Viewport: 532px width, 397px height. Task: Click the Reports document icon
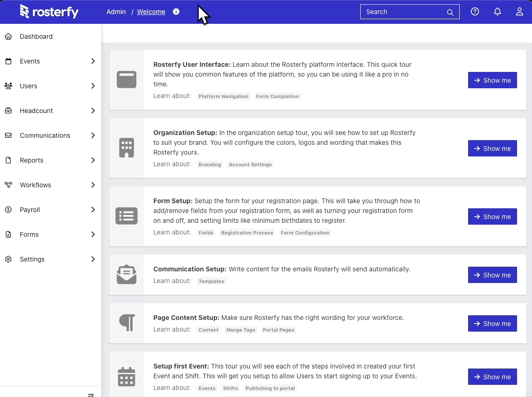coord(8,160)
